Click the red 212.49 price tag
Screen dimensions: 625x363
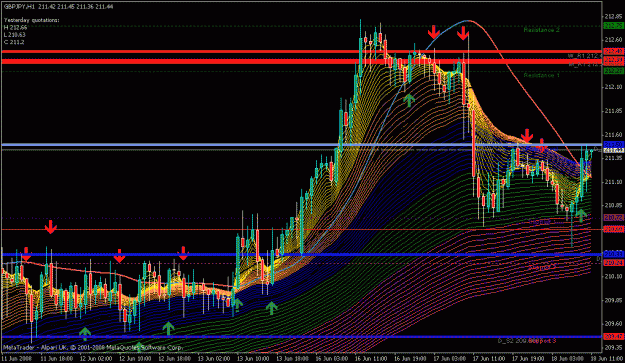614,51
